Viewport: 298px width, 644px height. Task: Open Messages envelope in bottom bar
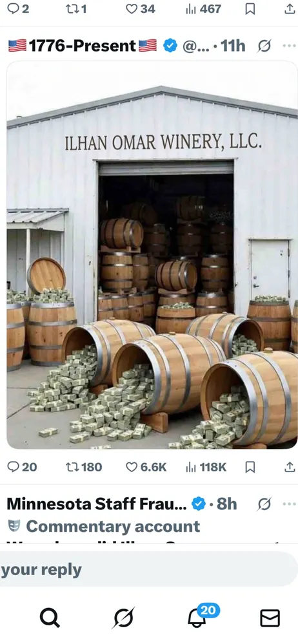[270, 618]
